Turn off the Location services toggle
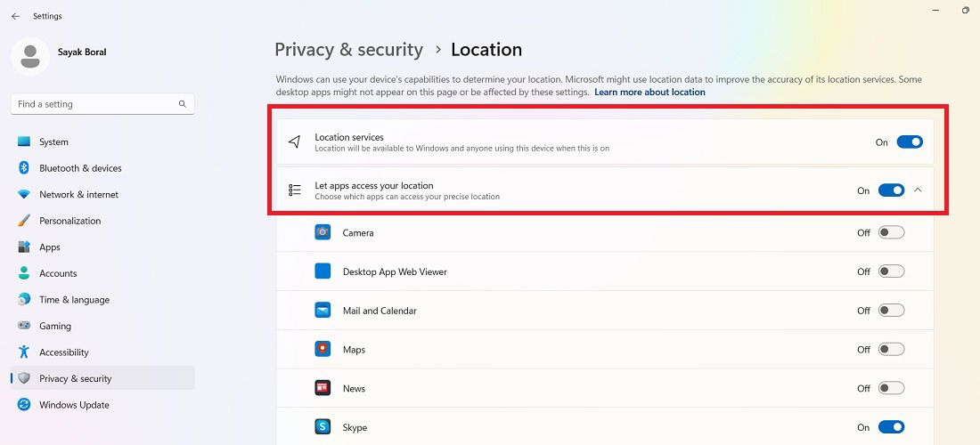The image size is (980, 445). coord(910,142)
